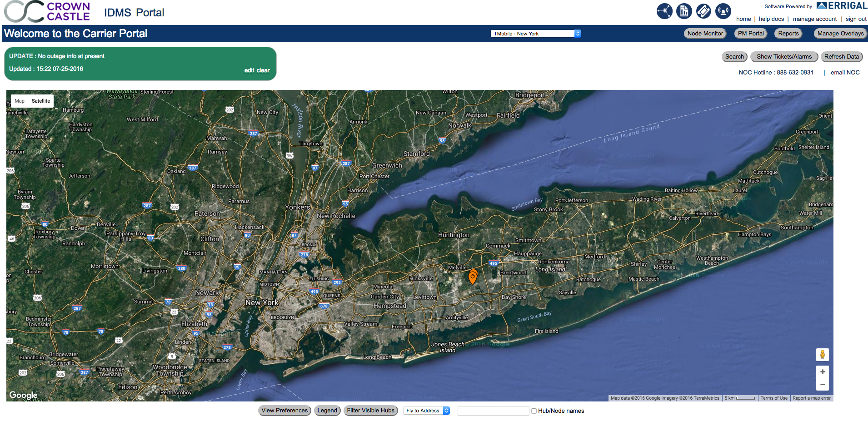Viewport: 868px width, 421px height.
Task: Open the reports document chart icon
Action: 684,11
